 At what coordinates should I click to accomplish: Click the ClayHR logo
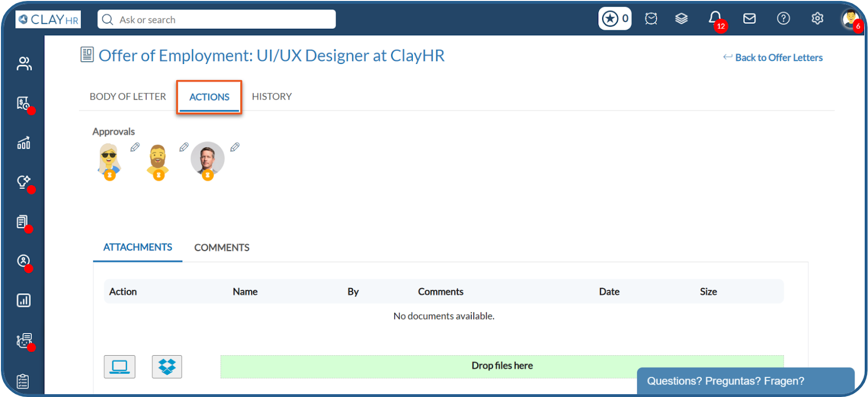[x=48, y=20]
